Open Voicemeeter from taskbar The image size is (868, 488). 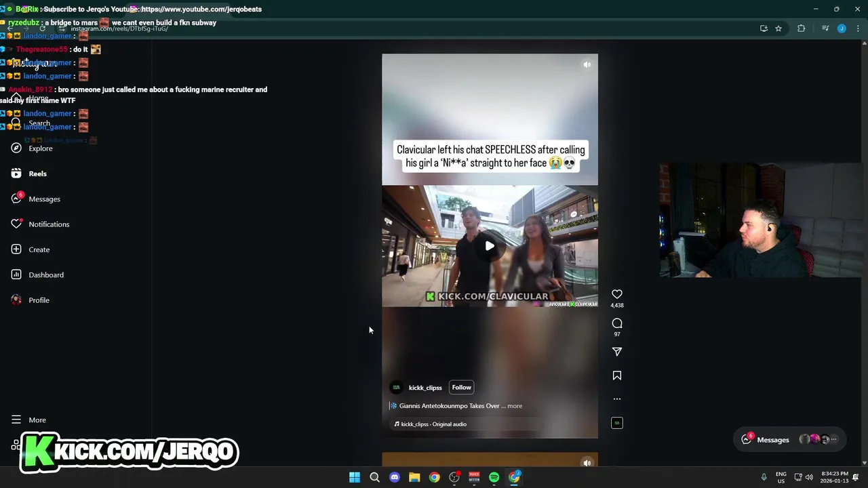click(474, 478)
